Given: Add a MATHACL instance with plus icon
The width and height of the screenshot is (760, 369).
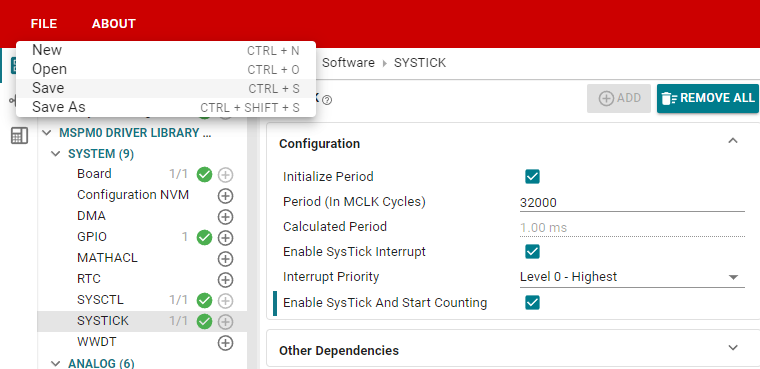Looking at the screenshot, I should [225, 259].
